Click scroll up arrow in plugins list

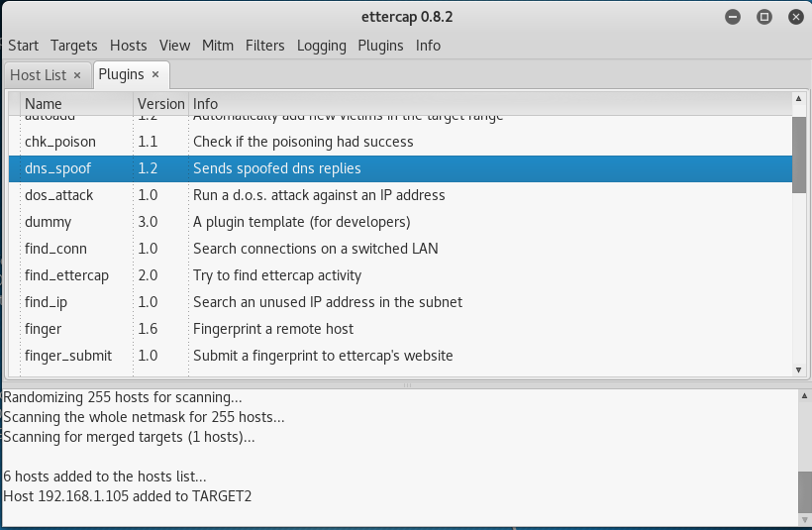[799, 100]
